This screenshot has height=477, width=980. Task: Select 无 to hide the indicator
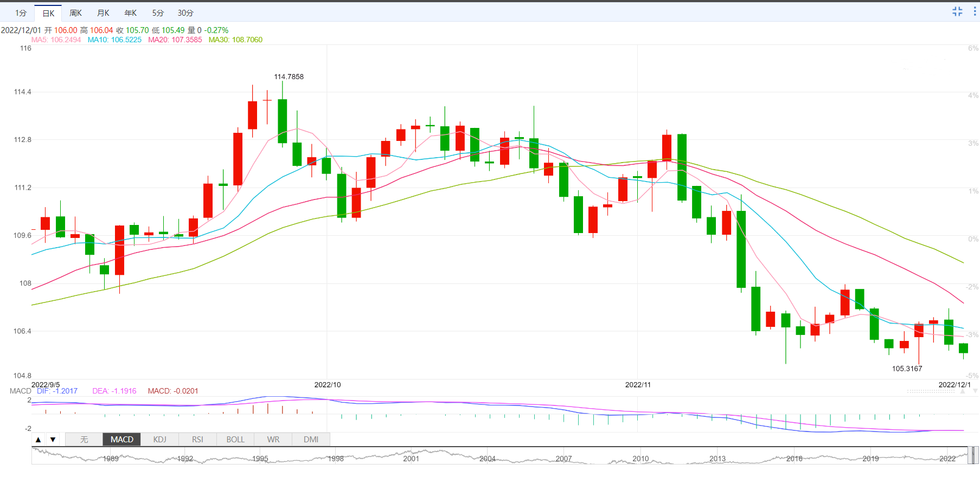84,440
